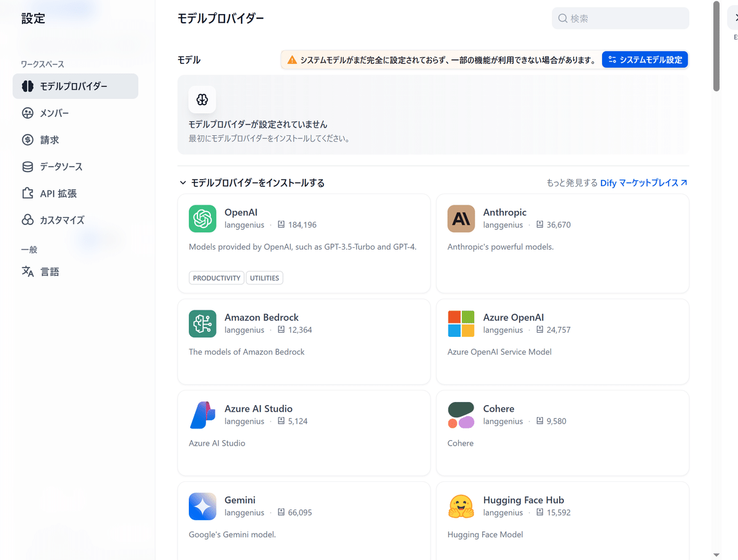
Task: Click the モデルプロバイダーが設定されていません message
Action: tap(258, 125)
